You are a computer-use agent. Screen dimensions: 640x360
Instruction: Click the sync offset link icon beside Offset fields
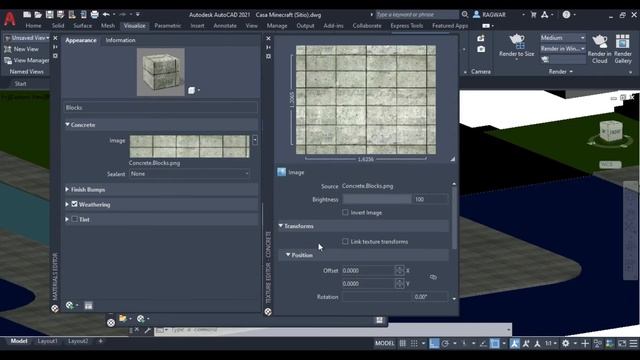(x=433, y=277)
